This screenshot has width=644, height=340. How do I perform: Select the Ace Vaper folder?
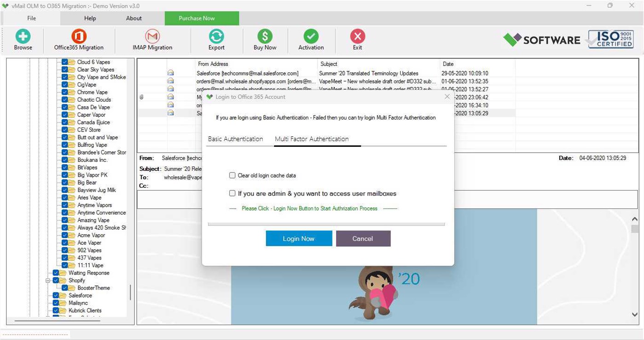pos(89,243)
